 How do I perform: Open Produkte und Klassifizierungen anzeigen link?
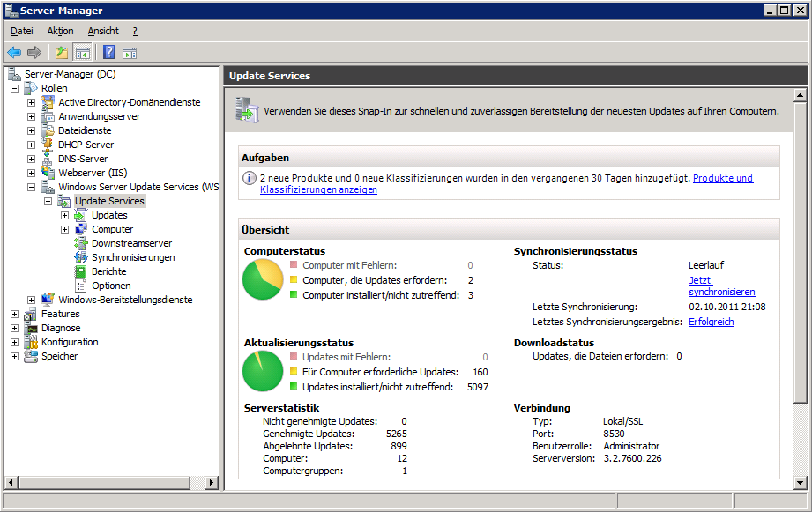click(506, 184)
